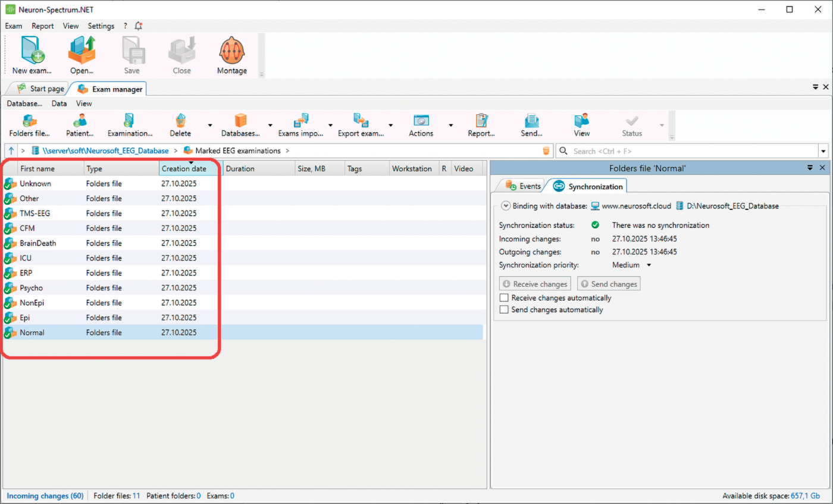Screen dimensions: 833x504
Task: Open the Export exam dropdown arrow
Action: coord(390,125)
